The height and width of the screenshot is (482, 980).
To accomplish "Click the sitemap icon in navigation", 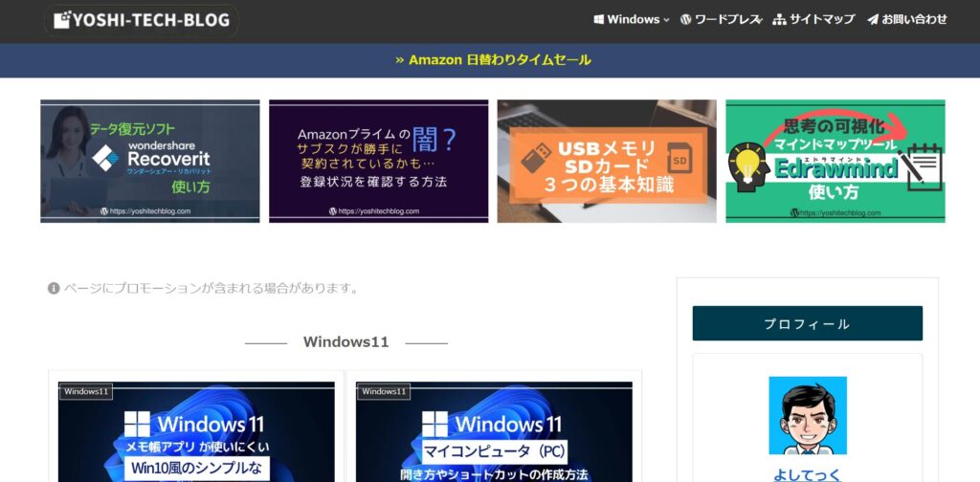I will click(x=779, y=19).
